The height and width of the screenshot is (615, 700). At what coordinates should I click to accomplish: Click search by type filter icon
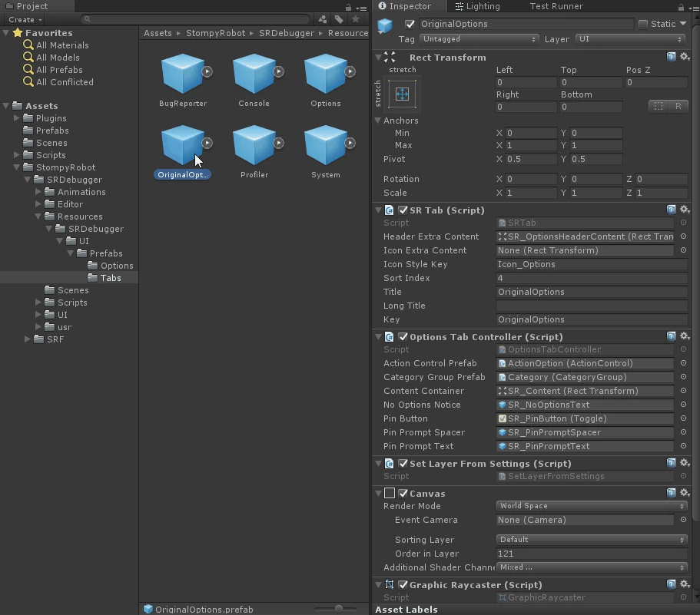[322, 19]
